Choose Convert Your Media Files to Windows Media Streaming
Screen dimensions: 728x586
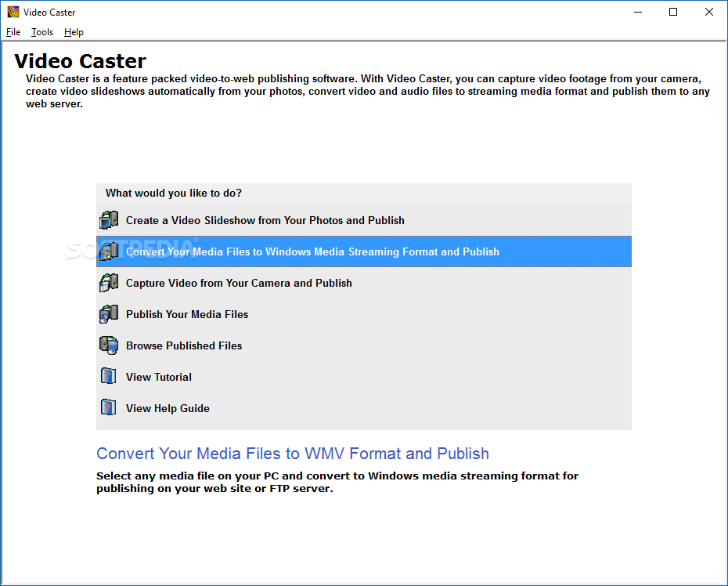point(363,251)
